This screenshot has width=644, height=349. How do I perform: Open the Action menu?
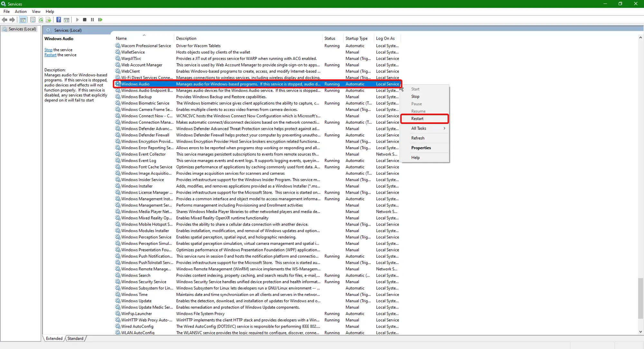pyautogui.click(x=20, y=11)
